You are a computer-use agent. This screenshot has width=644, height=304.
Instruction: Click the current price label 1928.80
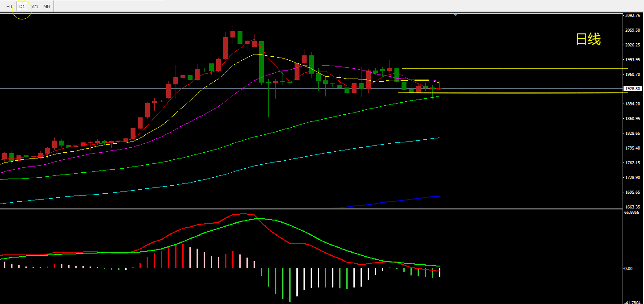[x=633, y=89]
